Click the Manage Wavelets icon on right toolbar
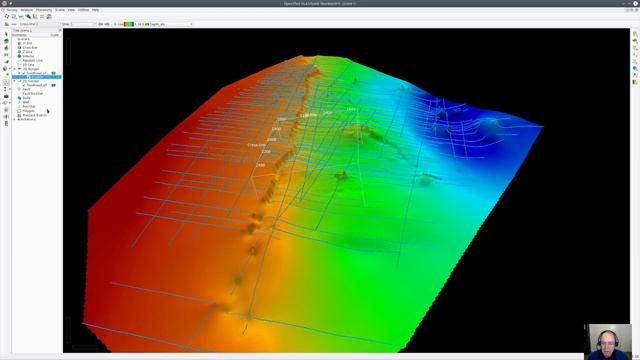This screenshot has height=360, width=640. [x=635, y=76]
